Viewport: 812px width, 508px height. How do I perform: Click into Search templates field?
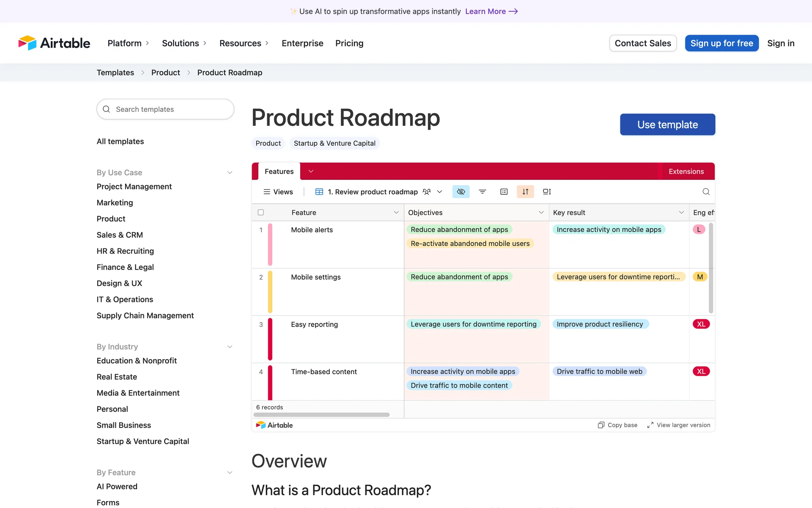point(165,109)
